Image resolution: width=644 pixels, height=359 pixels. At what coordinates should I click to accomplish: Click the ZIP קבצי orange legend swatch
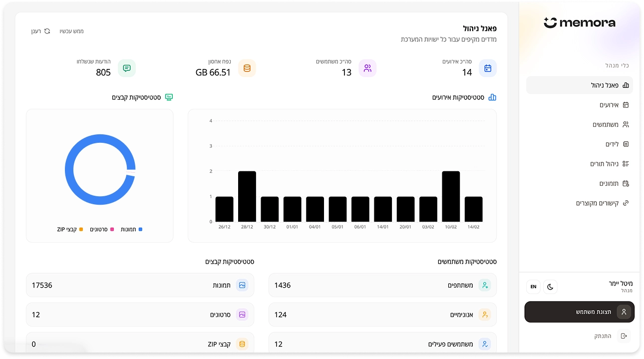pos(81,229)
